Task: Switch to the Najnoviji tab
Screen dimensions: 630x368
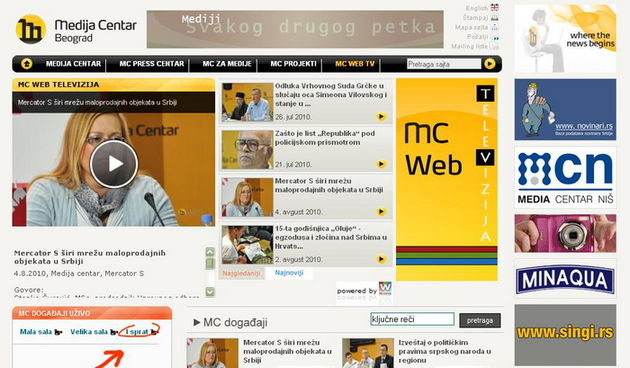Action: coord(289,273)
